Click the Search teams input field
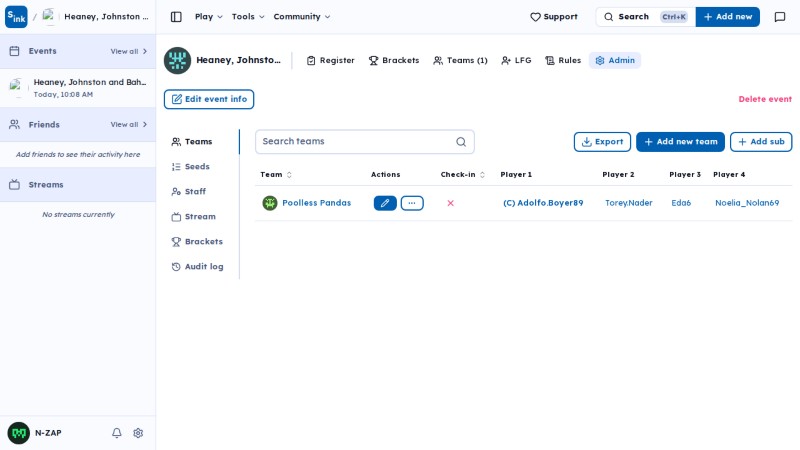Screen dimensions: 800x450 coord(365,142)
